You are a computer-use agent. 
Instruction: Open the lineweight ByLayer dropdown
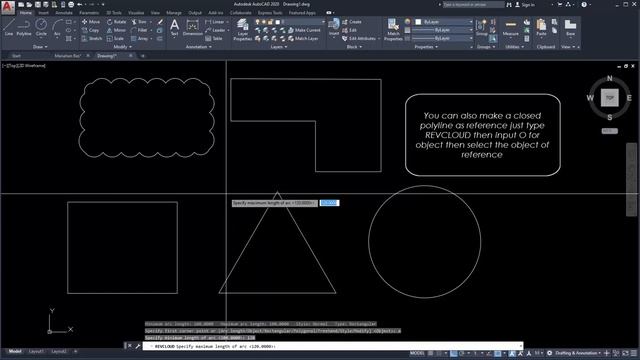click(442, 30)
